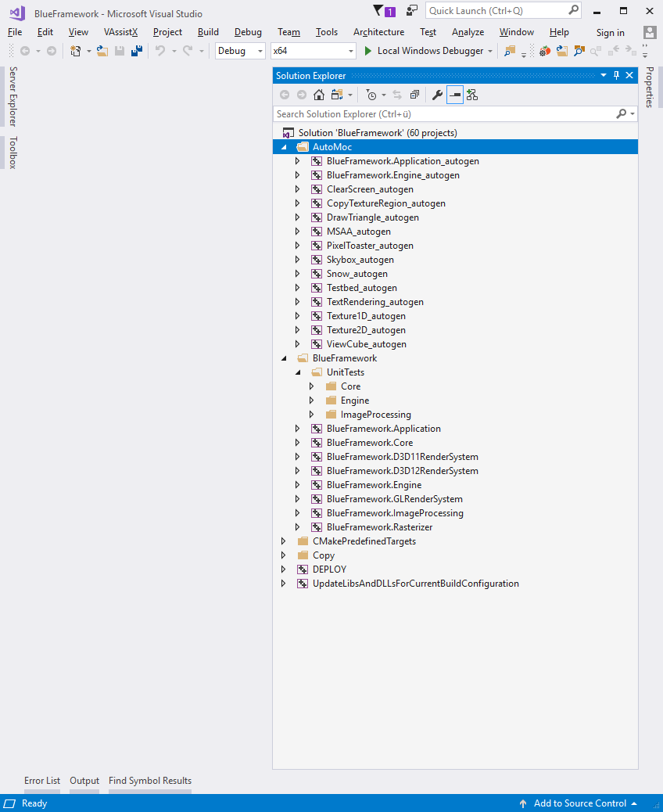Screen dimensions: 663x812
Task: Click the Copy folder icon
Action: [303, 555]
